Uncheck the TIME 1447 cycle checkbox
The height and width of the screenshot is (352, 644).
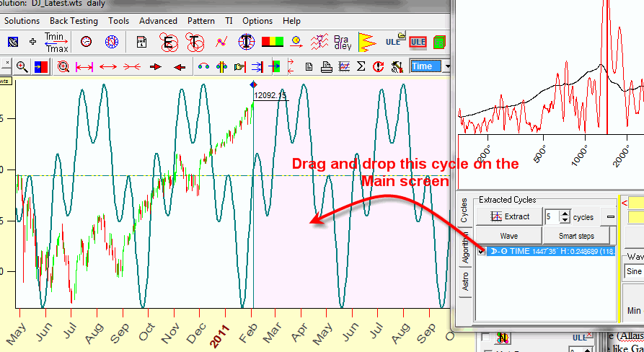point(482,251)
